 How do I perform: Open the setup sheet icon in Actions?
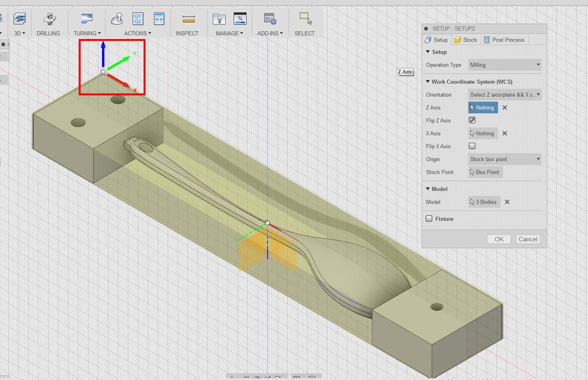[x=159, y=18]
